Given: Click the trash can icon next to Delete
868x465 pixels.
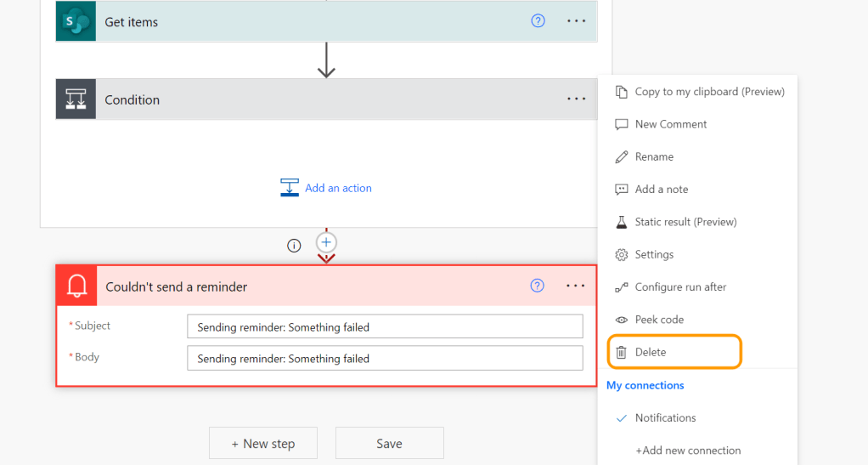Looking at the screenshot, I should point(621,352).
